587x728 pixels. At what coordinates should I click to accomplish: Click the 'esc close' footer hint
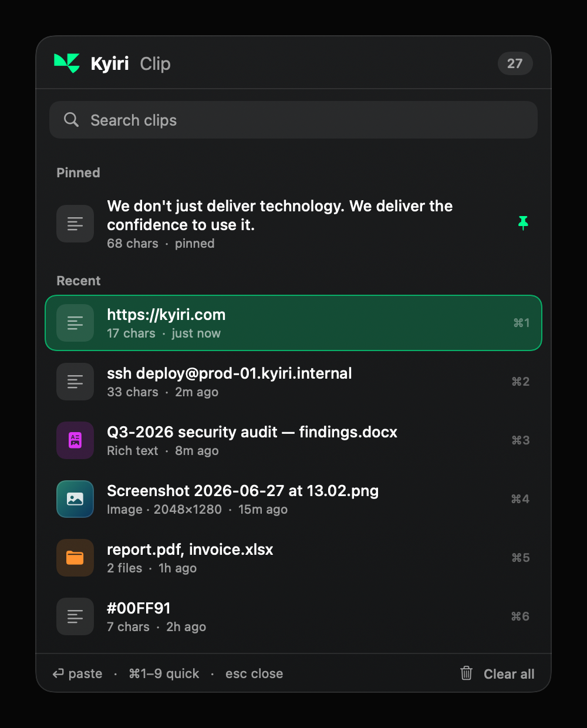click(254, 673)
